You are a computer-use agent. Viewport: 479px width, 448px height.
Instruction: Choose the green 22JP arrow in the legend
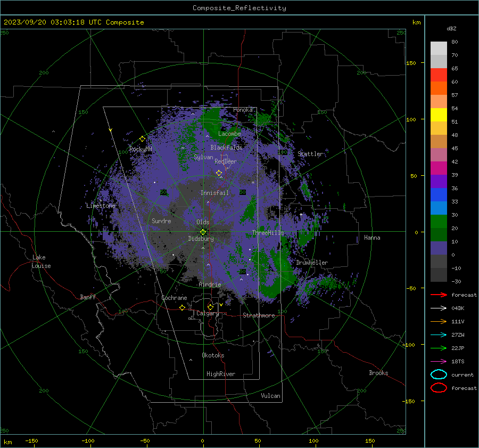click(x=439, y=348)
